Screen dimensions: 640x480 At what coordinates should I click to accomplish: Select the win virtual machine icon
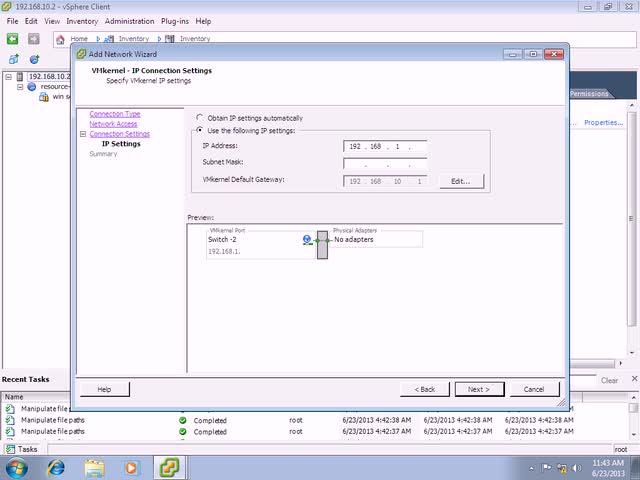[43, 97]
